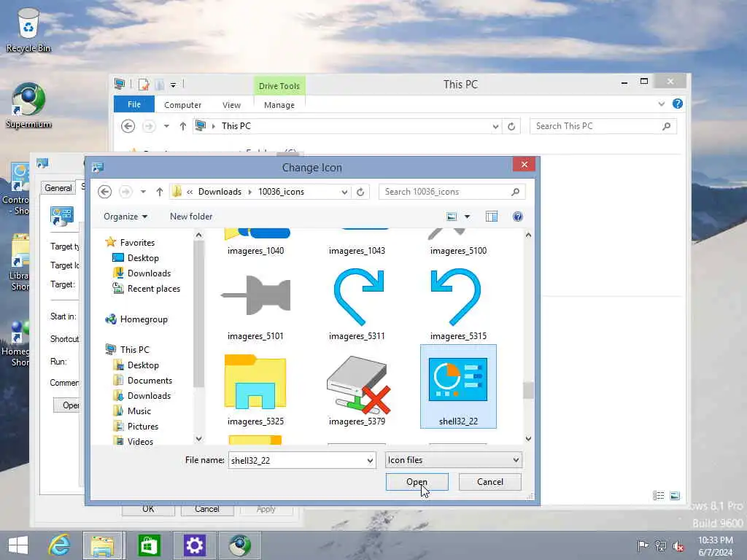The width and height of the screenshot is (747, 560).
Task: Click the imageres_1043 file name
Action: coord(357,251)
